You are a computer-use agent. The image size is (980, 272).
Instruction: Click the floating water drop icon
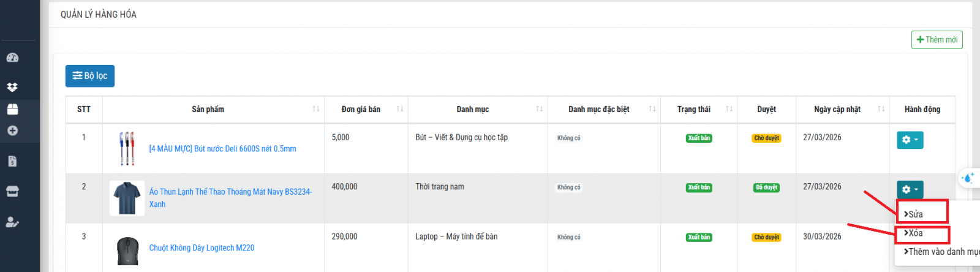(968, 178)
